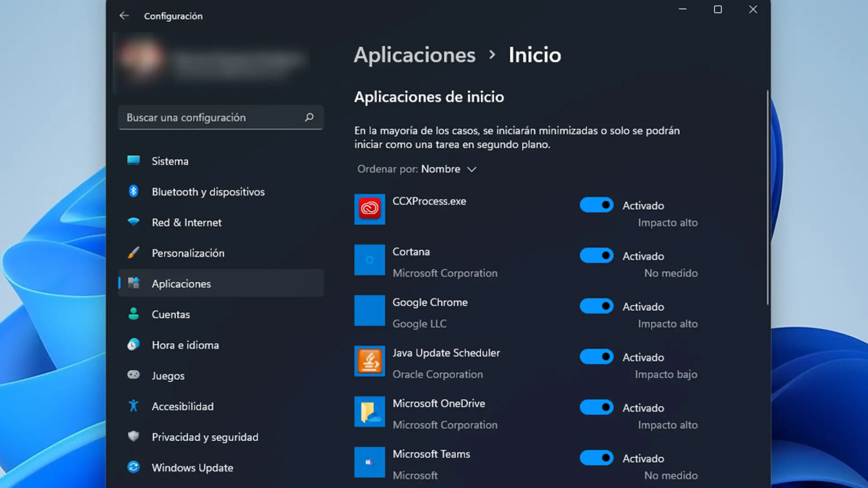Click the Accesibilidad person icon
868x488 pixels.
(133, 406)
